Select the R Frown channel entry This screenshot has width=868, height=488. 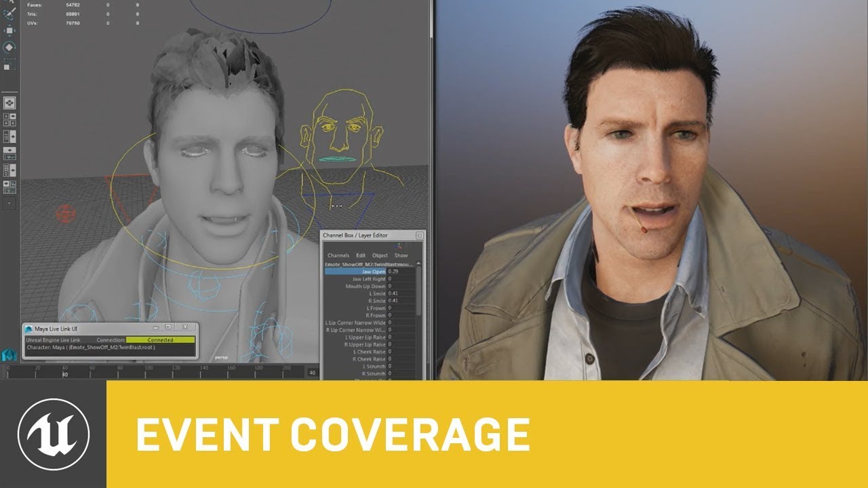373,314
